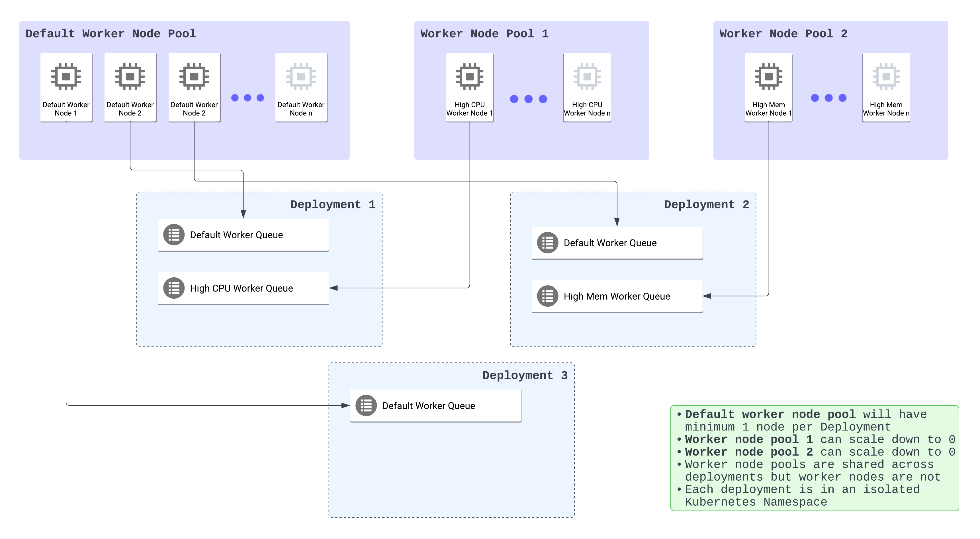Click the High CPU Worker Queue icon
980x539 pixels.
(174, 288)
